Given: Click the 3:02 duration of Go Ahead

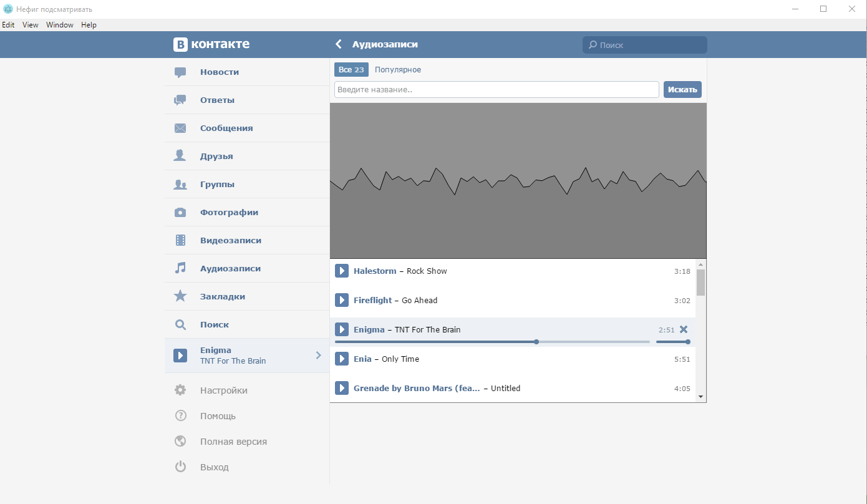Looking at the screenshot, I should pos(682,301).
